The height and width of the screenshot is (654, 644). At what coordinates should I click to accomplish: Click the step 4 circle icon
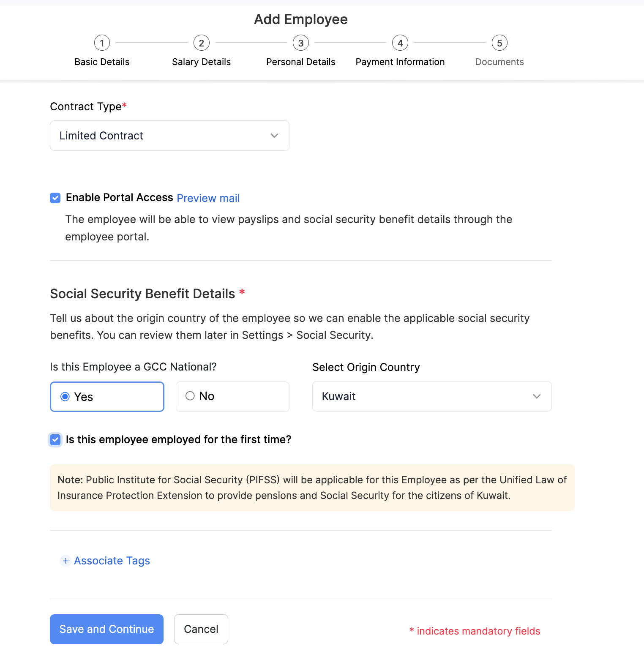pyautogui.click(x=400, y=43)
